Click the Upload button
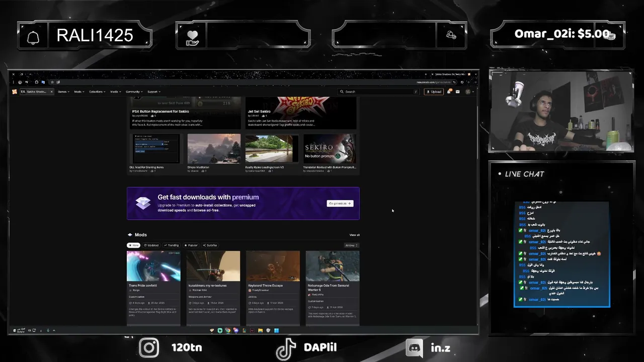644x362 pixels. pyautogui.click(x=434, y=92)
